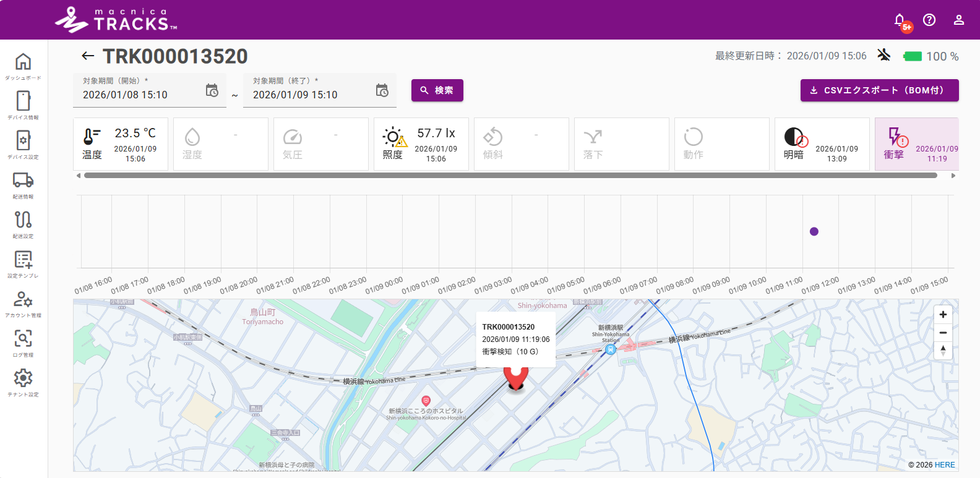Toggle the 明暗 sensor card
Screen dimensions: 980x478
point(822,144)
